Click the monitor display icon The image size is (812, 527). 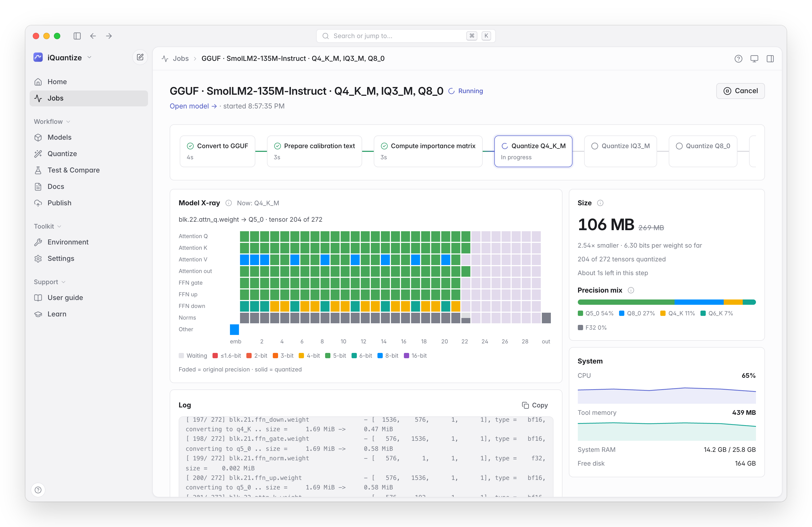click(x=754, y=59)
